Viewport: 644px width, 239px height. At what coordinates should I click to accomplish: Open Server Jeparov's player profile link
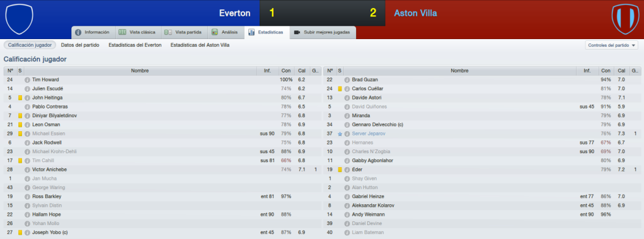(369, 134)
